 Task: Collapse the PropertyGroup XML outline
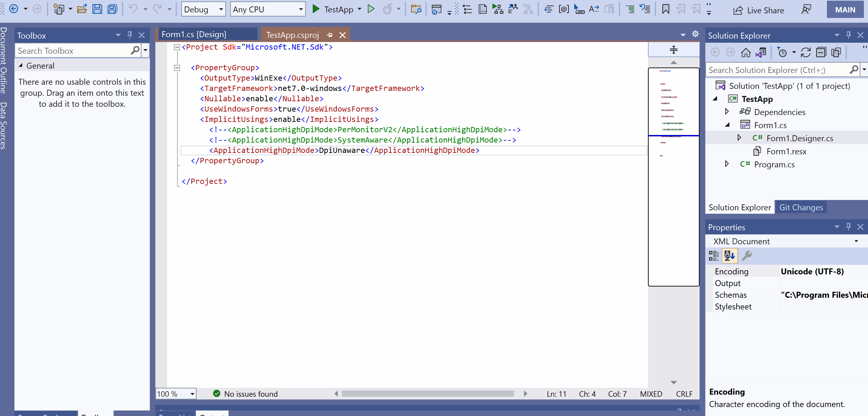tap(177, 68)
